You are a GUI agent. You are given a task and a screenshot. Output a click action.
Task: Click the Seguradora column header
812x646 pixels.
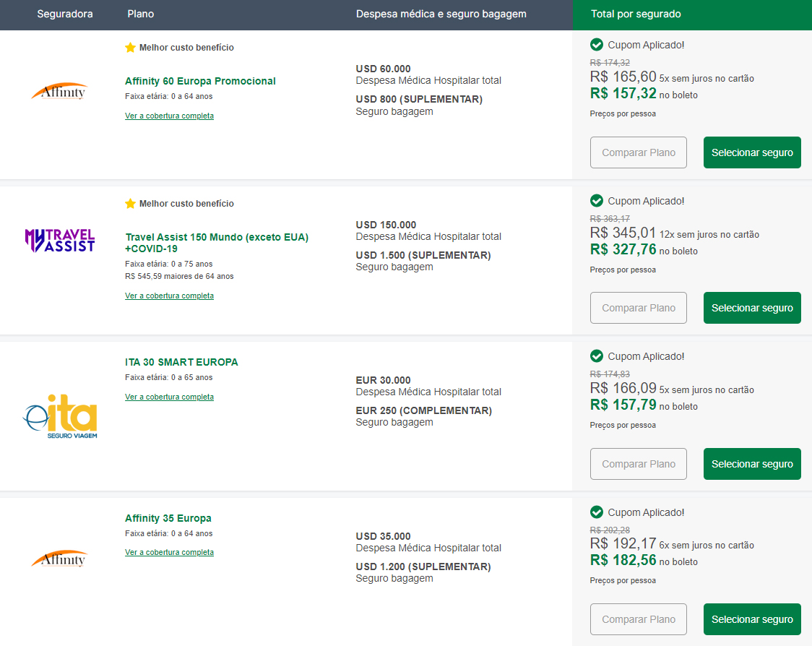[65, 14]
